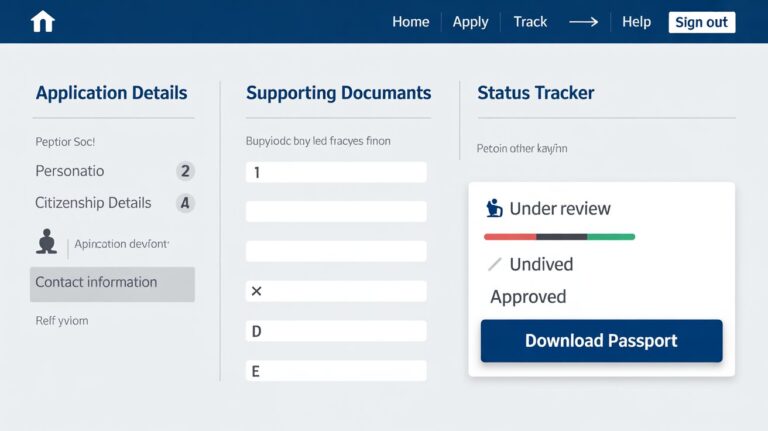This screenshot has width=768, height=431.
Task: Click the person avatar icon in sidebar
Action: pos(46,242)
